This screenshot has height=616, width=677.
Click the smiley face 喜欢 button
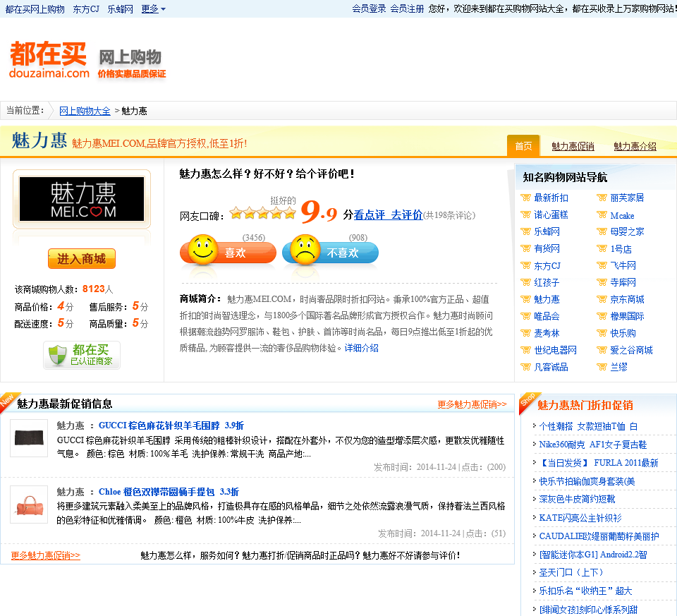[x=228, y=251]
